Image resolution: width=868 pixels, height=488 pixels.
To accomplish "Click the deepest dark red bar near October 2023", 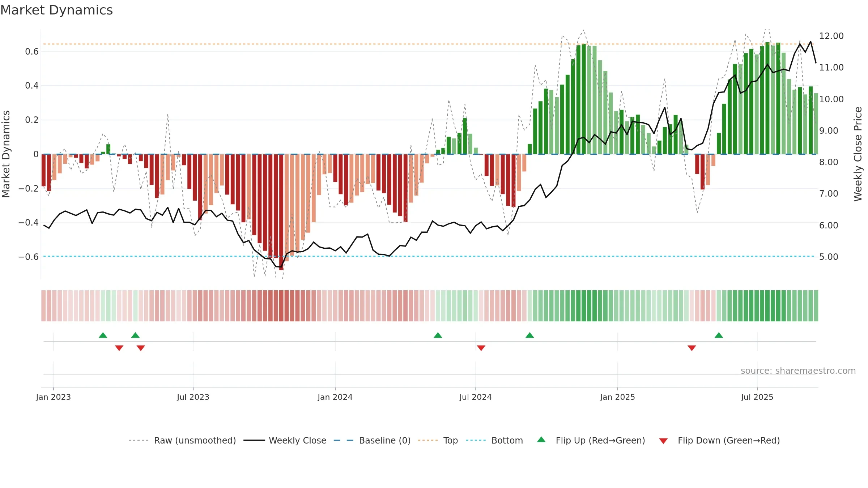I will [x=281, y=212].
